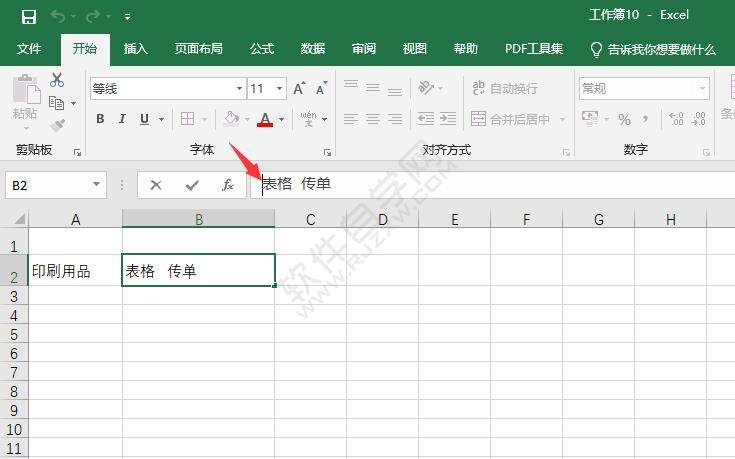Click the Decrease Indent icon
This screenshot has height=459, width=735.
click(426, 119)
